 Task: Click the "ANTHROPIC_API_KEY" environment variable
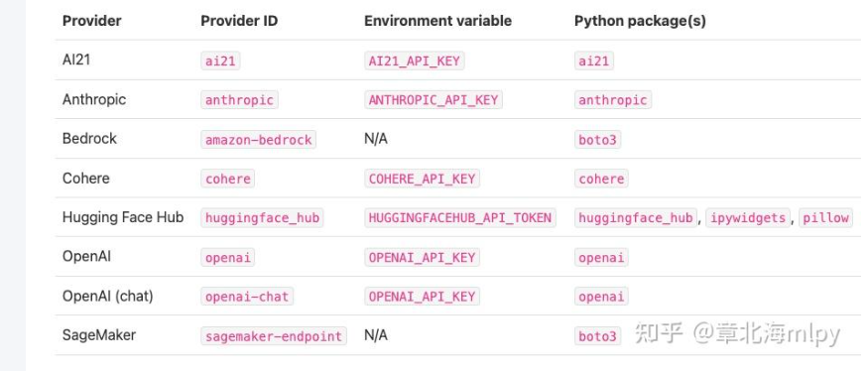coord(434,100)
